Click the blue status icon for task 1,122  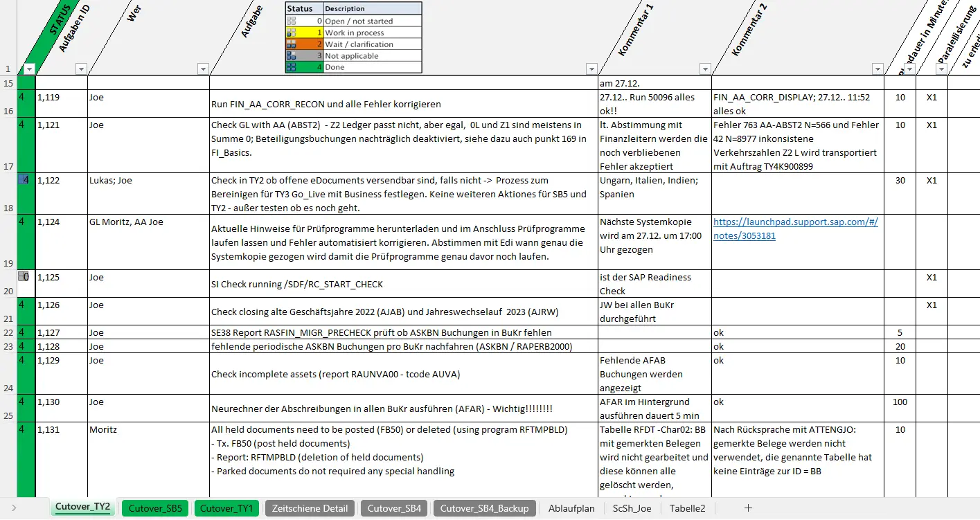(x=23, y=180)
